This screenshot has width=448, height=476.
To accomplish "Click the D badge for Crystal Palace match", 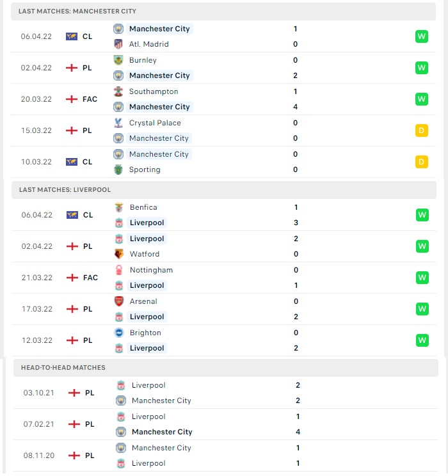I will point(422,131).
